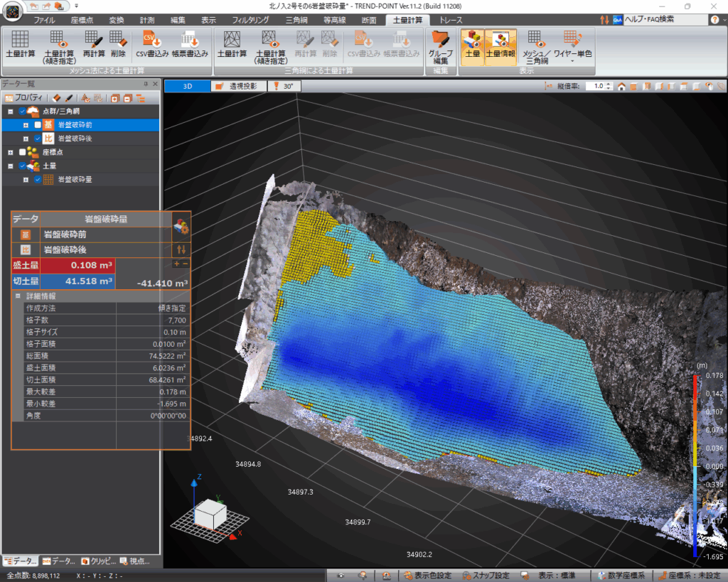Screen dimensions: 728x582
Task: Switch to クリップ bottom panel tab
Action: [x=98, y=561]
